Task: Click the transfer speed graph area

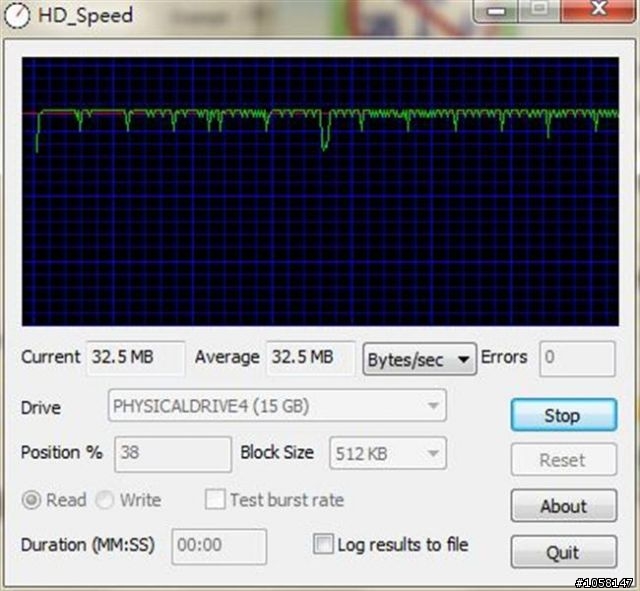Action: point(320,191)
